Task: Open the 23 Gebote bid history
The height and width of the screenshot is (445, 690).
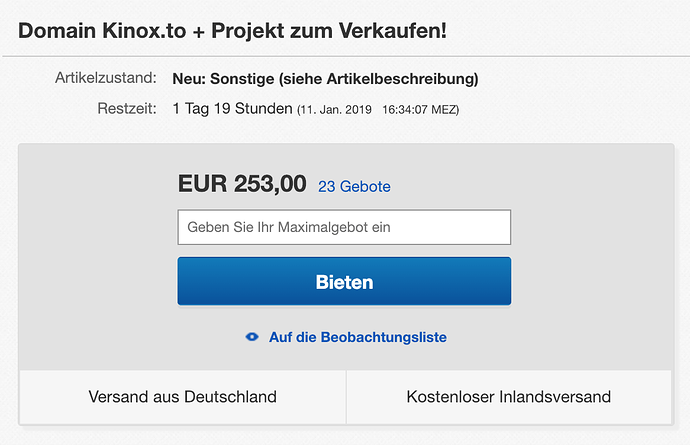Action: 354,187
